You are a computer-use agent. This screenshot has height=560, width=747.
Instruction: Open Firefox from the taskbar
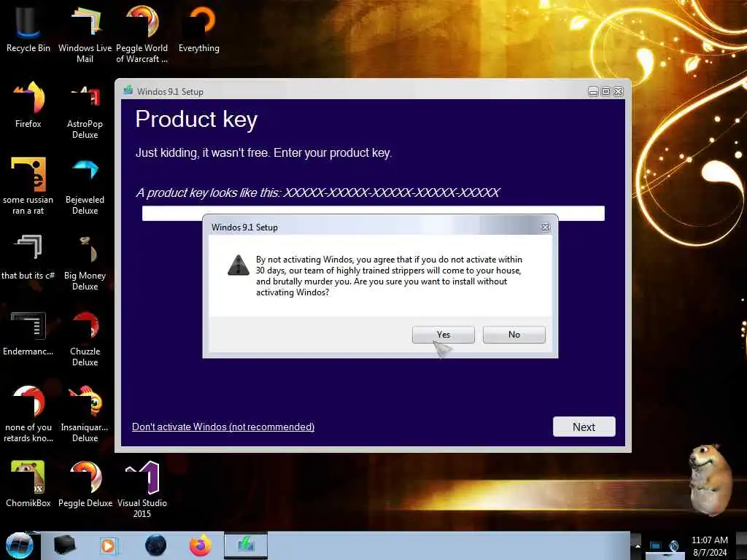(201, 545)
